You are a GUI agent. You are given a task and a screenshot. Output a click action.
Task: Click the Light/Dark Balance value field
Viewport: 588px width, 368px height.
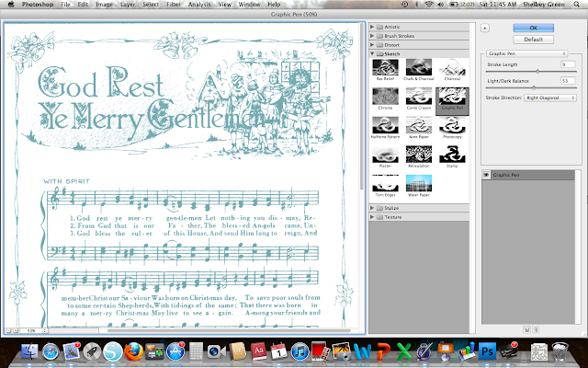568,81
